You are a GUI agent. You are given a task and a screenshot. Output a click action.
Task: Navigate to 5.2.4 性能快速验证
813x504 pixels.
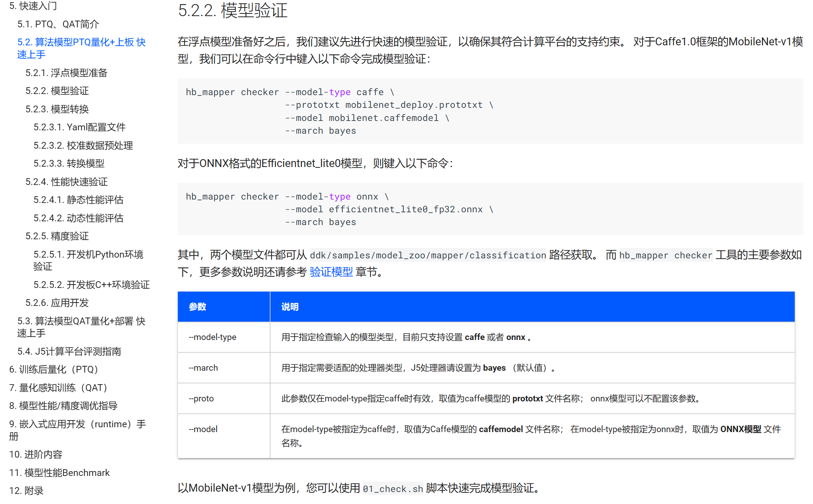[x=66, y=182]
